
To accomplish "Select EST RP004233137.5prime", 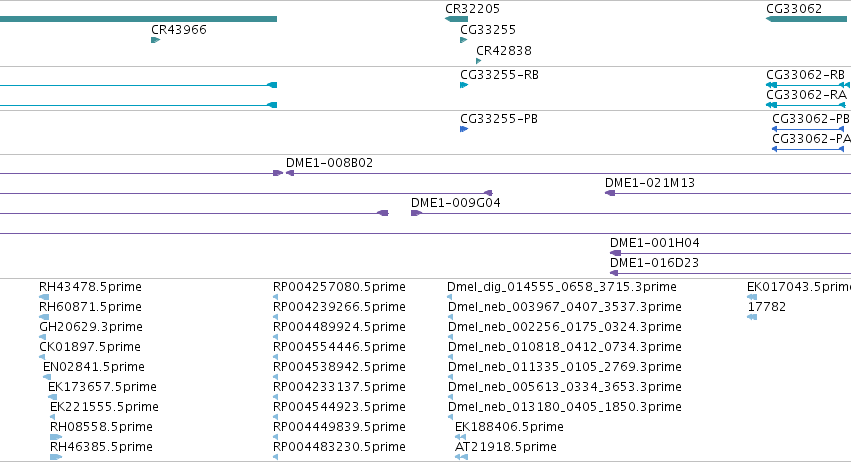I will pos(339,388).
